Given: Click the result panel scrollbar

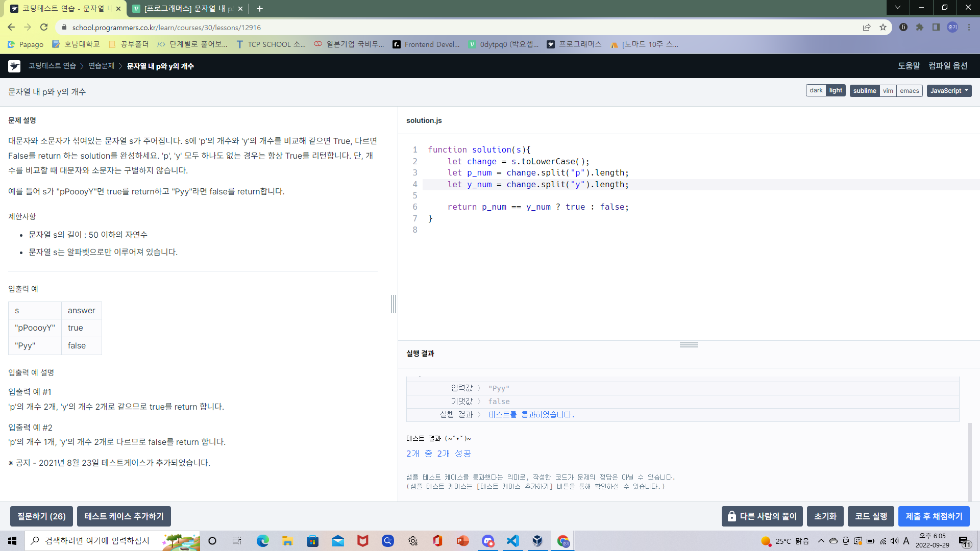Looking at the screenshot, I should (969, 462).
